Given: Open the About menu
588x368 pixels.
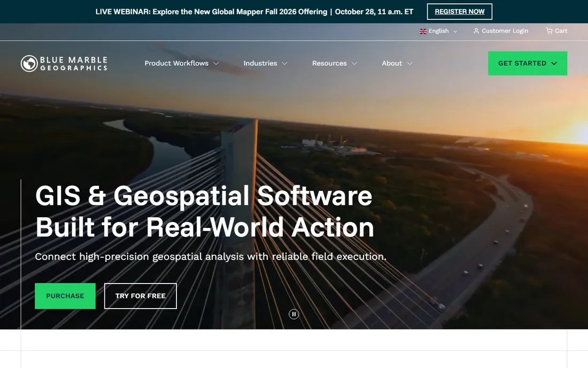Looking at the screenshot, I should 392,64.
